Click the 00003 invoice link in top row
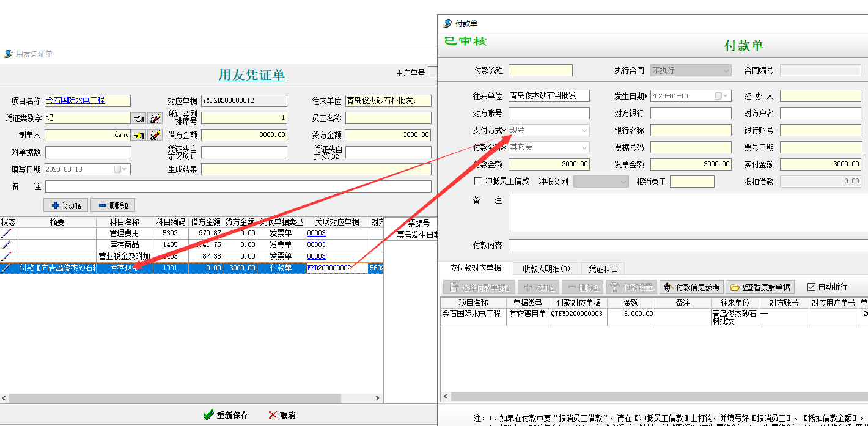 pyautogui.click(x=316, y=233)
